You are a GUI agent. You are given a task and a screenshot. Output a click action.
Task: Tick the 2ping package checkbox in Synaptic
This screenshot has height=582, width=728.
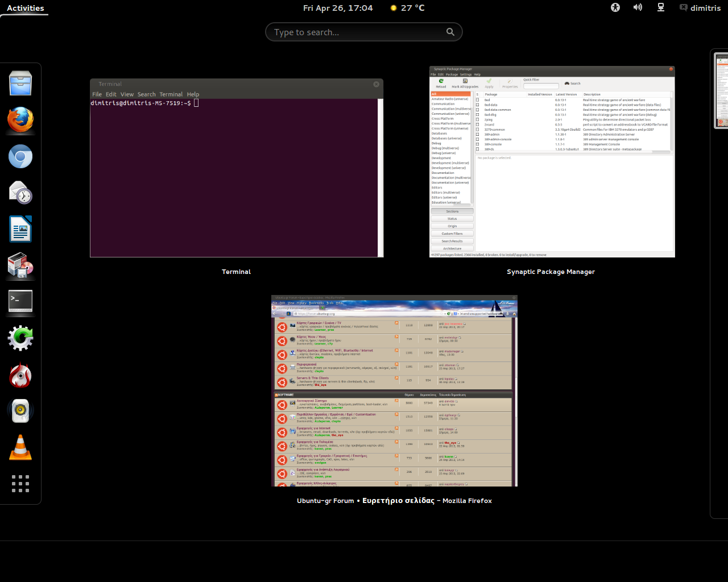tap(478, 120)
